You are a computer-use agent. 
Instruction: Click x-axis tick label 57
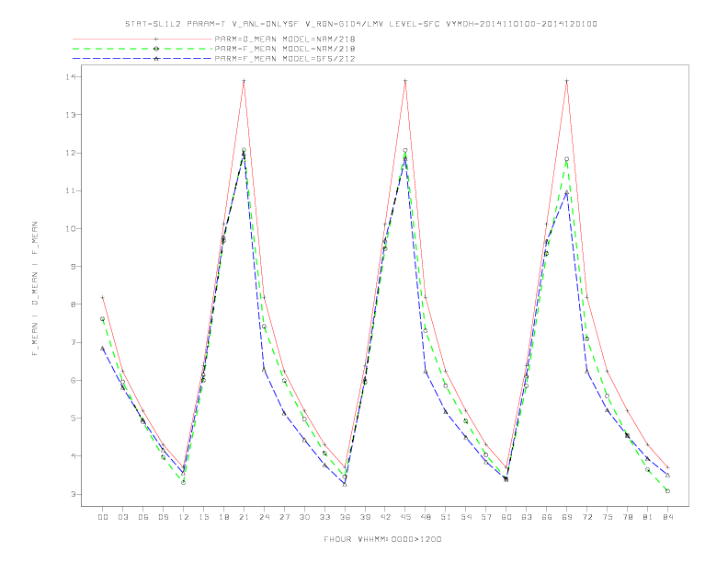click(x=486, y=517)
